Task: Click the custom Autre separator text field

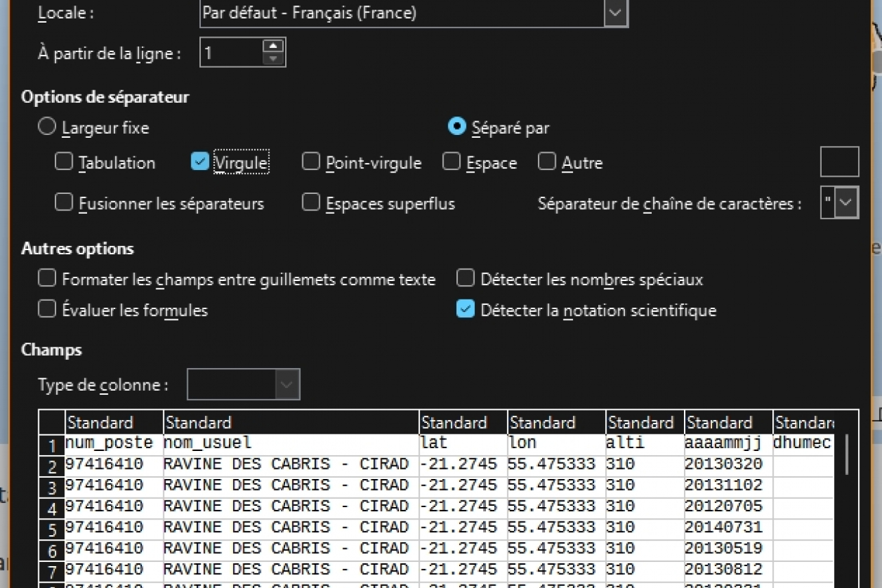Action: (839, 162)
